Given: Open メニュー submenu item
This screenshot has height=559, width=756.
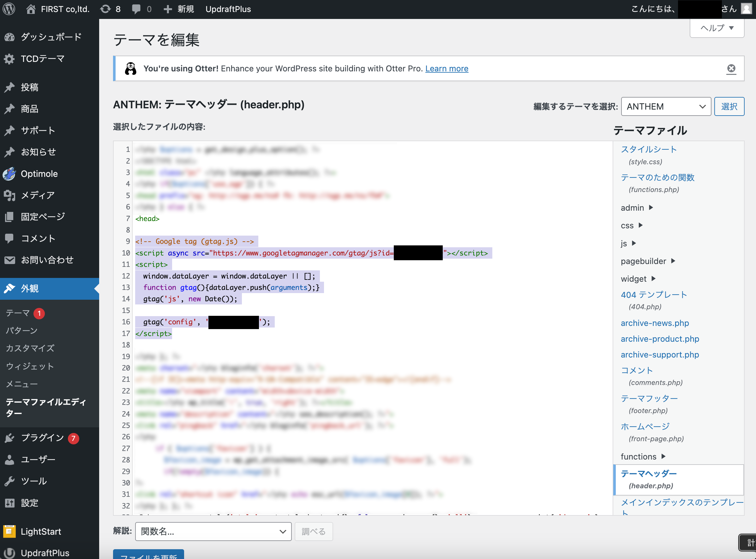Looking at the screenshot, I should [22, 384].
